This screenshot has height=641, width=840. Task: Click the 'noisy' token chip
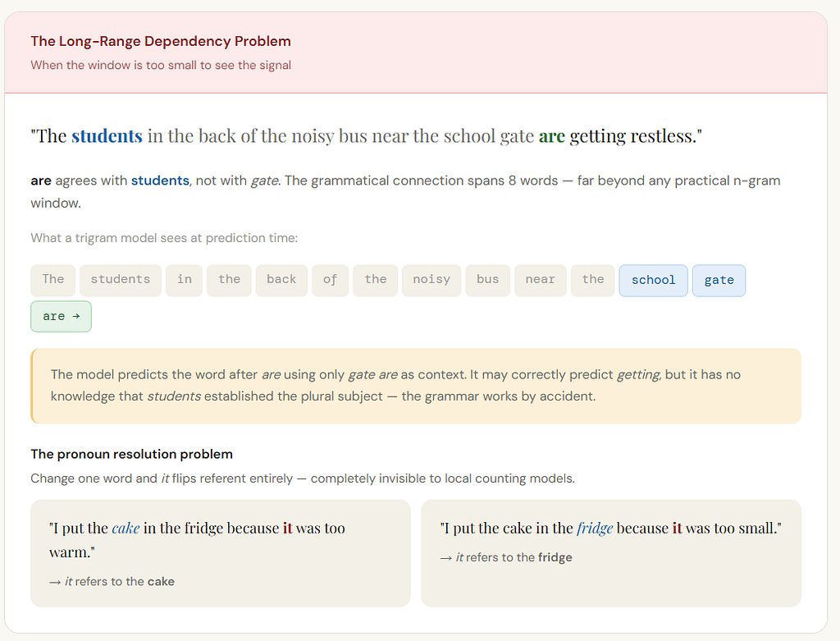(x=431, y=280)
